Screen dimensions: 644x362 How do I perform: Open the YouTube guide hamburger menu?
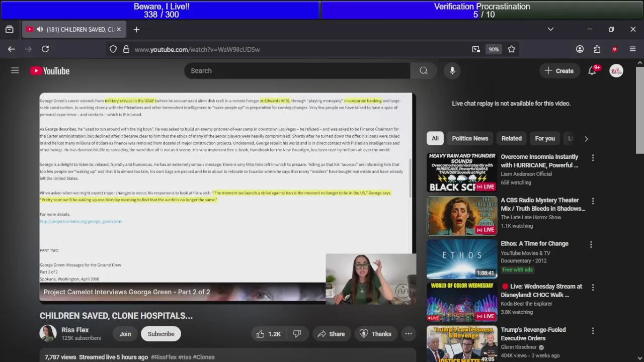[x=15, y=71]
